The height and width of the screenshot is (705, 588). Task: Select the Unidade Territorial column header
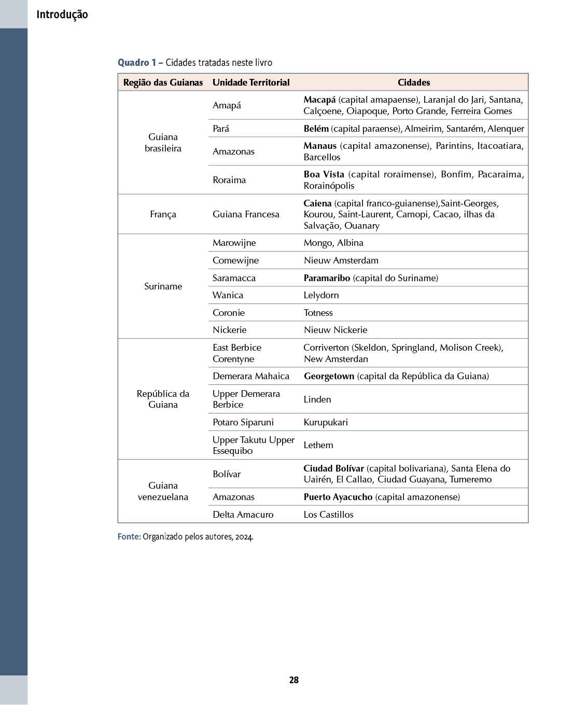251,82
